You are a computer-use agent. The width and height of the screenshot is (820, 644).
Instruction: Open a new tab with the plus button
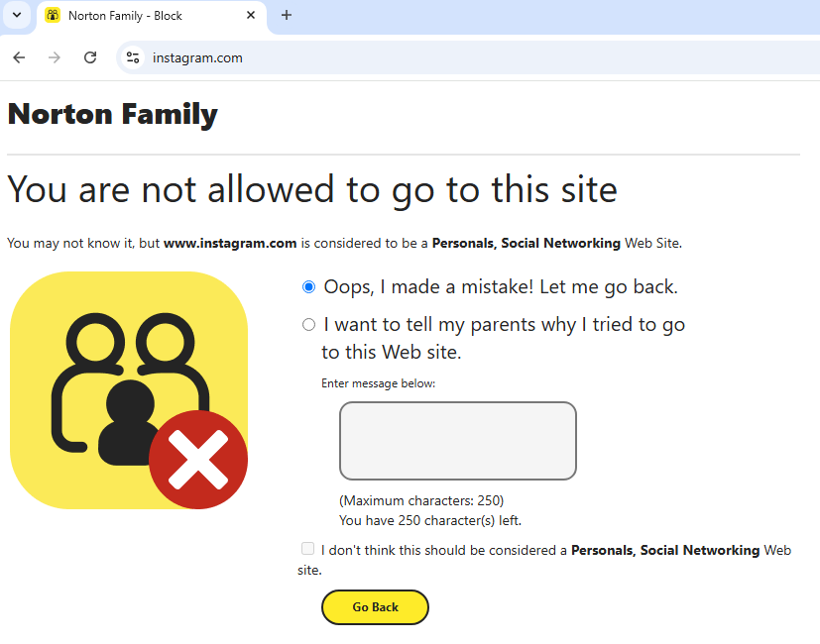pyautogui.click(x=287, y=15)
